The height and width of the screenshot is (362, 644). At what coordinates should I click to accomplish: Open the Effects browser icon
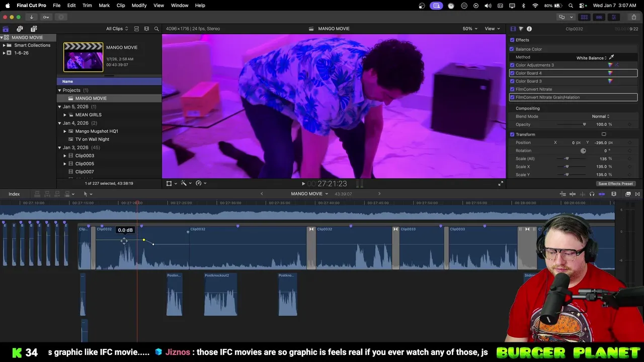(x=628, y=194)
